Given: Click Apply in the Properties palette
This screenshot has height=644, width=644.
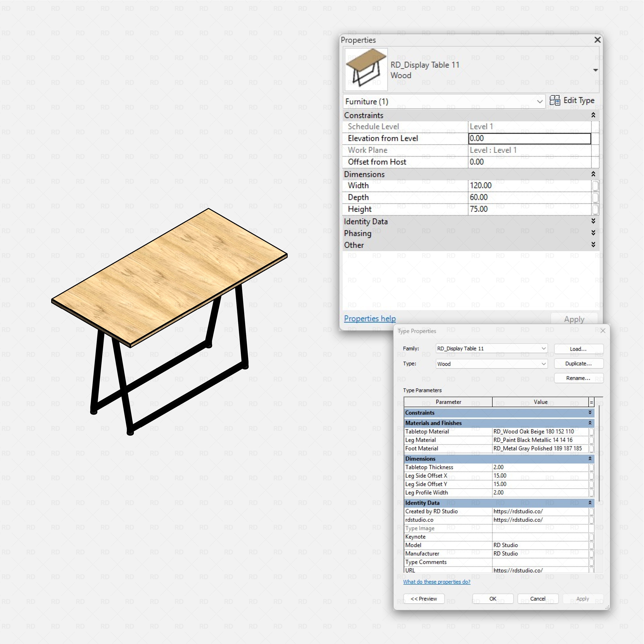Looking at the screenshot, I should (574, 319).
